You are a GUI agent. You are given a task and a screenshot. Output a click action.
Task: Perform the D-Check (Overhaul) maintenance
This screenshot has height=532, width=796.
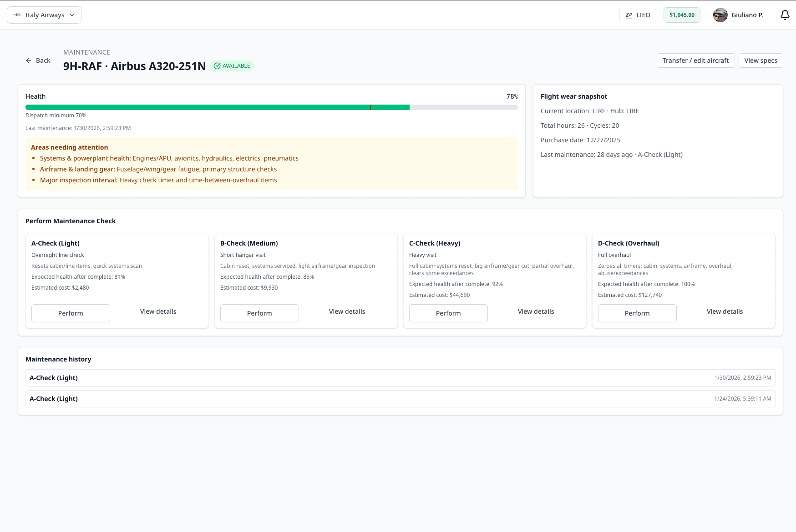tap(637, 313)
